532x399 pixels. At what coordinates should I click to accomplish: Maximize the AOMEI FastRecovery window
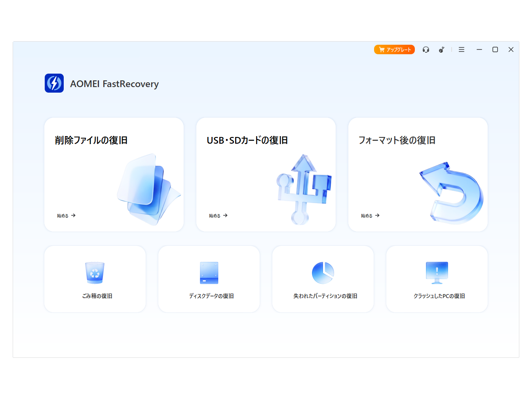tap(495, 49)
